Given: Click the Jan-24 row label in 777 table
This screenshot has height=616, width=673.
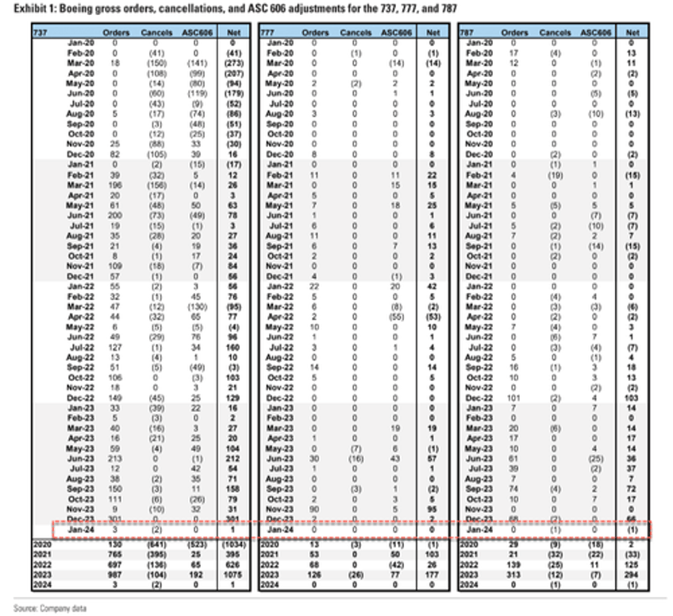Looking at the screenshot, I should [280, 529].
